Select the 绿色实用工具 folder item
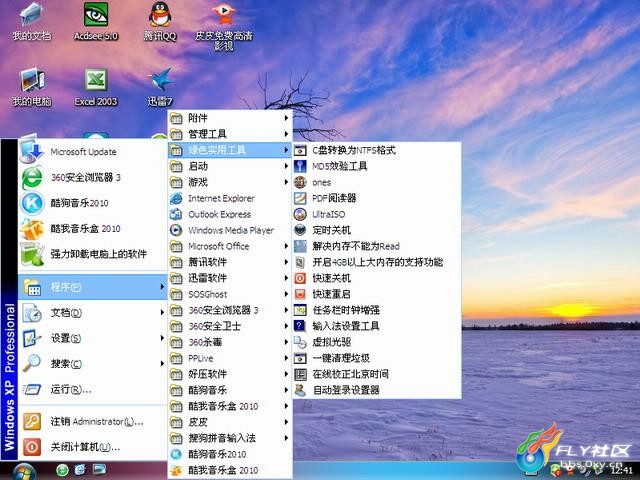The height and width of the screenshot is (480, 640). point(230,150)
